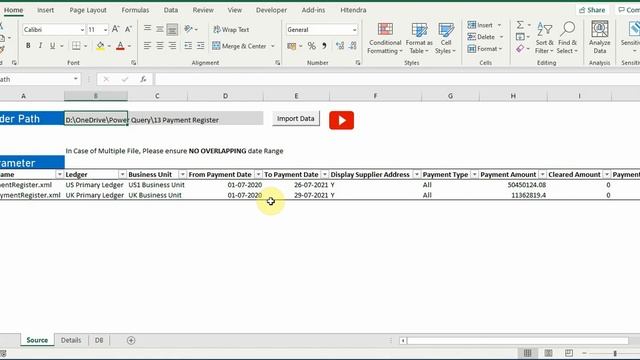Adjust the zoom slider handle

615,353
